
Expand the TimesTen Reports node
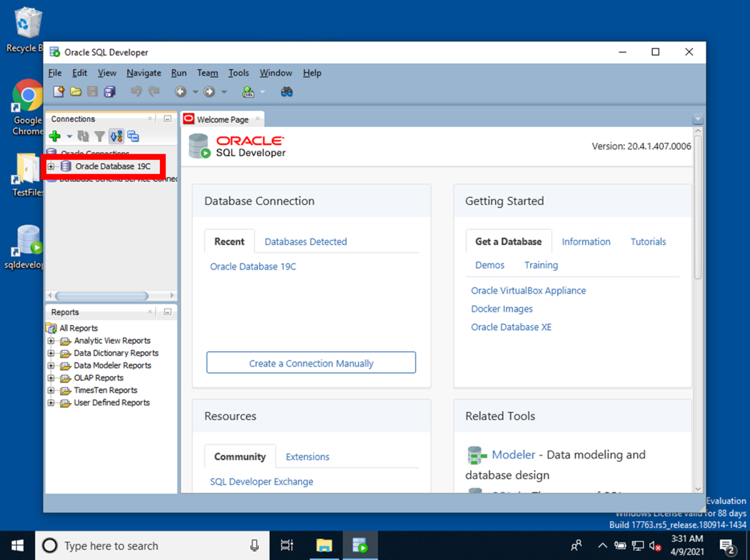pyautogui.click(x=51, y=391)
